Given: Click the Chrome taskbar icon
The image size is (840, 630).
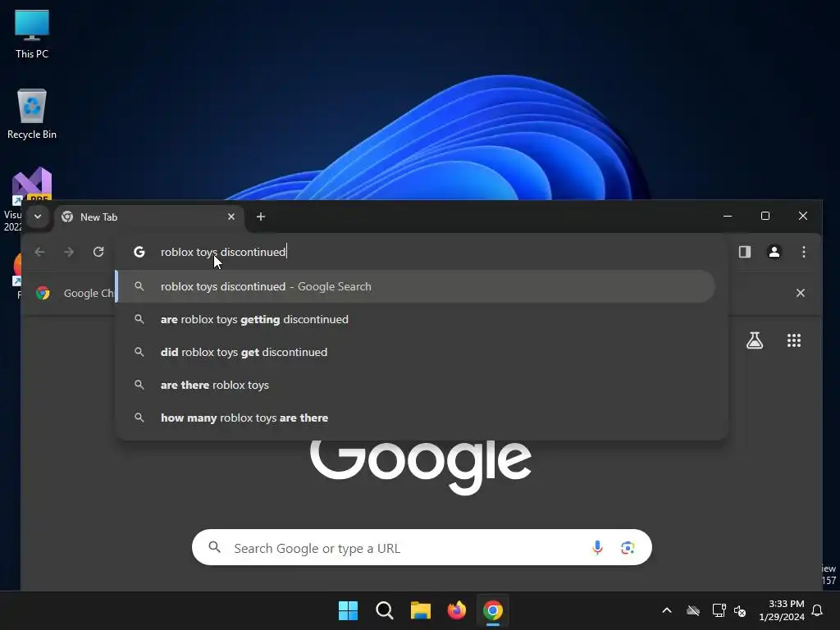Looking at the screenshot, I should [493, 610].
